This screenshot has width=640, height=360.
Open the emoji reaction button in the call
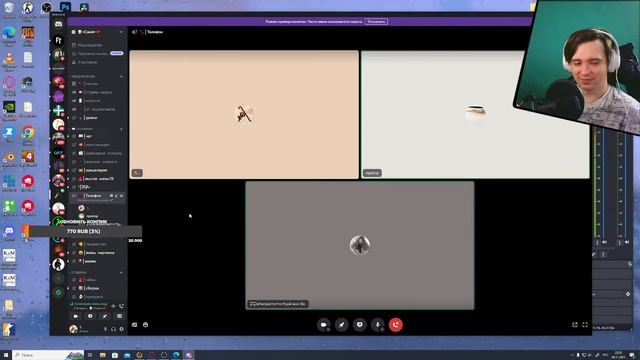(x=146, y=325)
